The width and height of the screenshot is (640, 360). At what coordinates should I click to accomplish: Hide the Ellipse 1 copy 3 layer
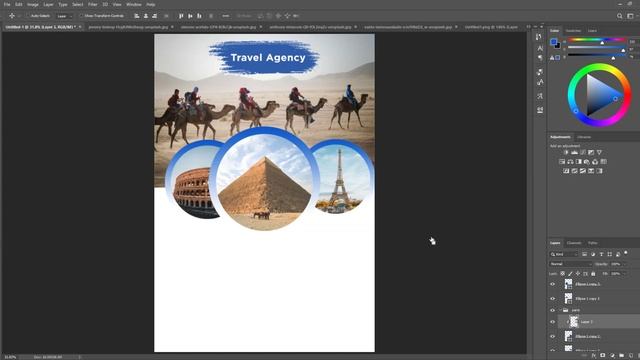click(x=553, y=299)
